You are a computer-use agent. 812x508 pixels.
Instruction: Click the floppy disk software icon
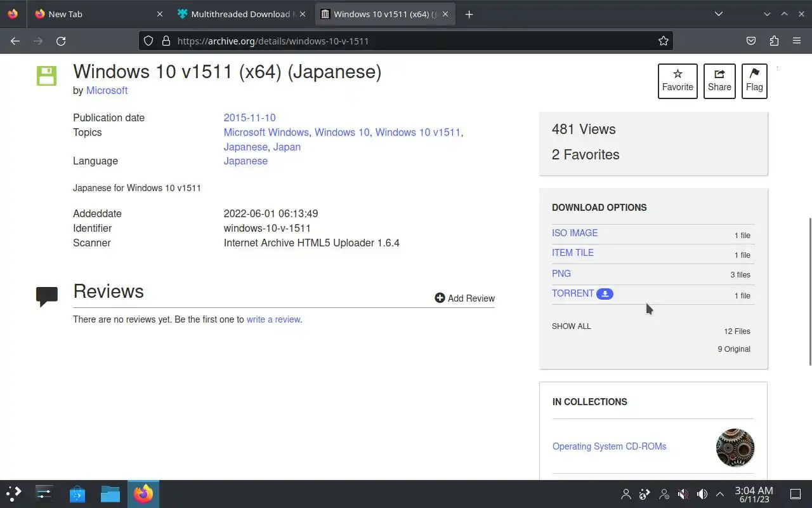(46, 76)
